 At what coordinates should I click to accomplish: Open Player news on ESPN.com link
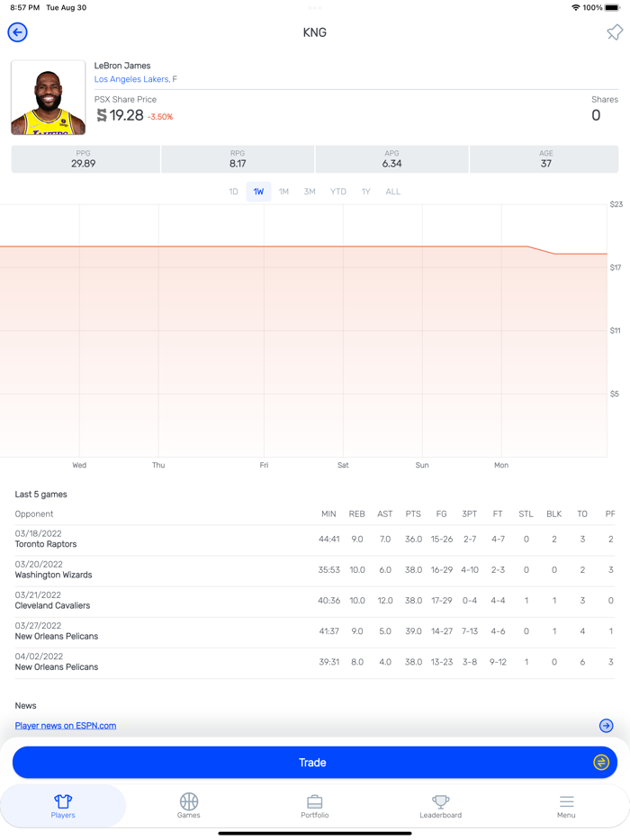[x=66, y=726]
